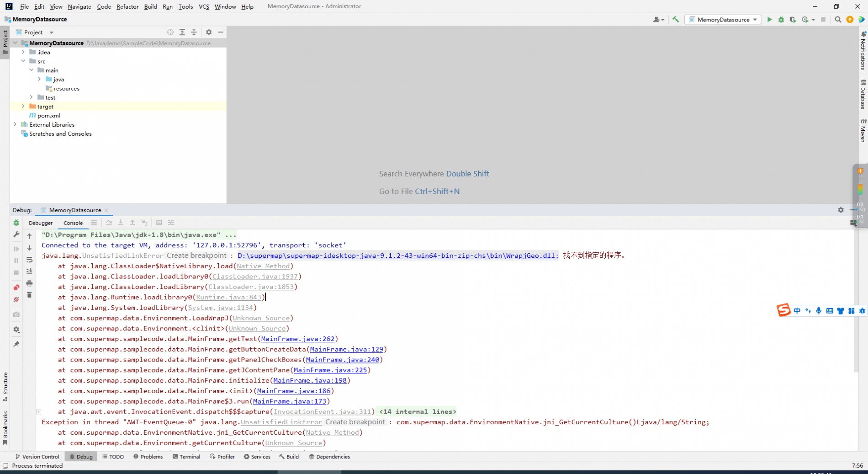Expand the test folder node
The height and width of the screenshot is (474, 868).
pyautogui.click(x=31, y=97)
